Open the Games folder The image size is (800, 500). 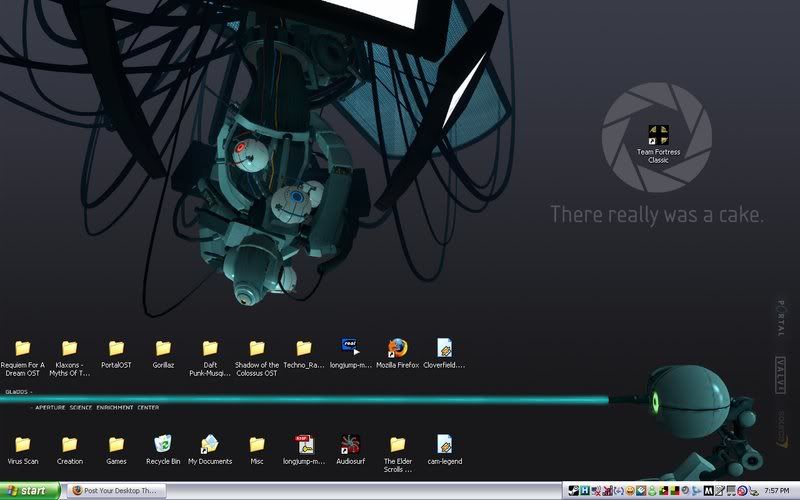click(x=116, y=444)
